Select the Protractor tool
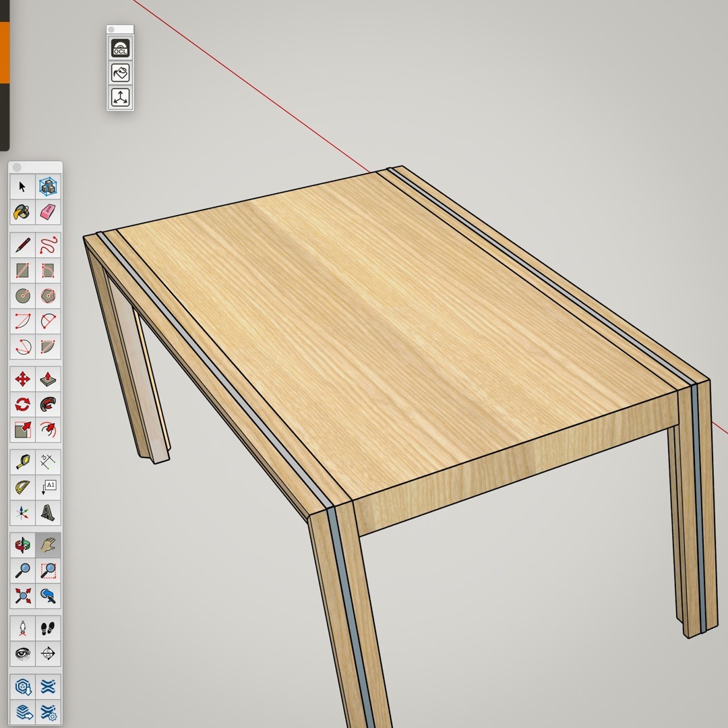Image resolution: width=728 pixels, height=728 pixels. coord(22,487)
